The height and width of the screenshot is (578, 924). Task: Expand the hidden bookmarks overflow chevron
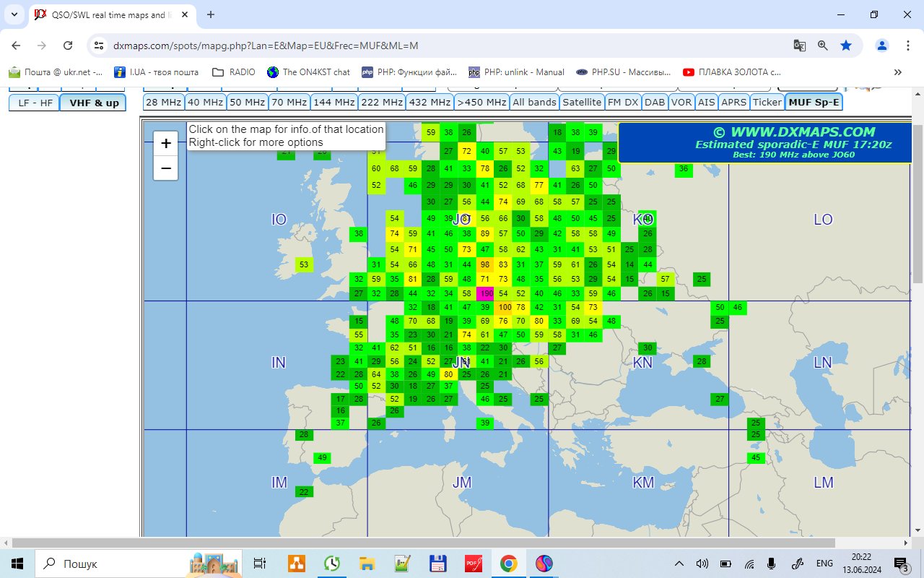(x=898, y=72)
